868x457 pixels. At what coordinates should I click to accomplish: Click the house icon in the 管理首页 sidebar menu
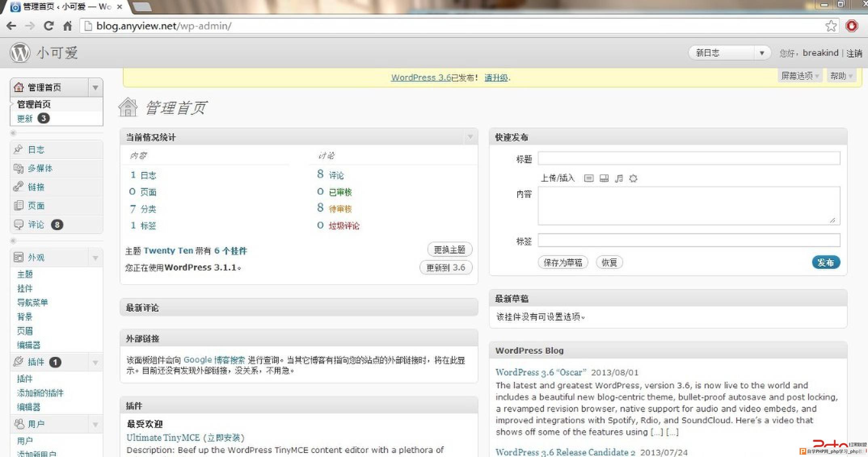pyautogui.click(x=19, y=87)
